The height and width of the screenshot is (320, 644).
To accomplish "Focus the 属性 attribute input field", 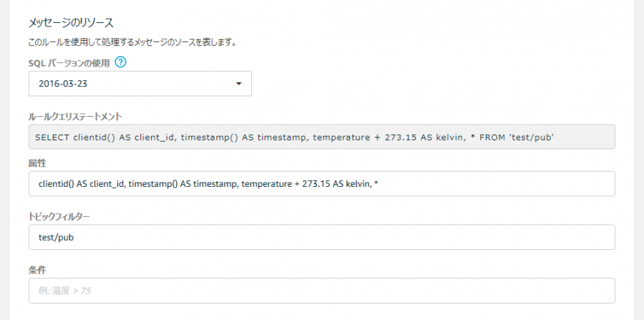I will pyautogui.click(x=321, y=183).
